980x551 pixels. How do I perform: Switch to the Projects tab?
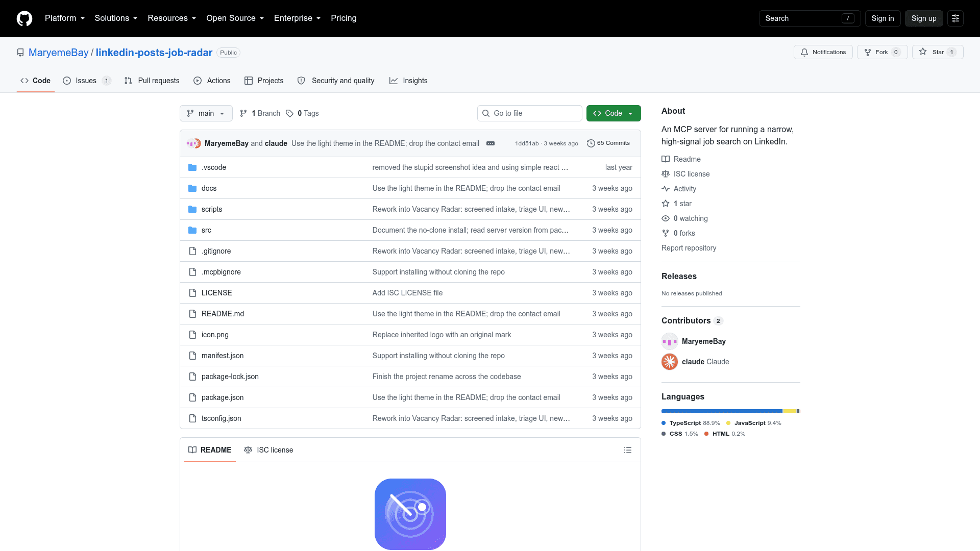[x=264, y=81]
